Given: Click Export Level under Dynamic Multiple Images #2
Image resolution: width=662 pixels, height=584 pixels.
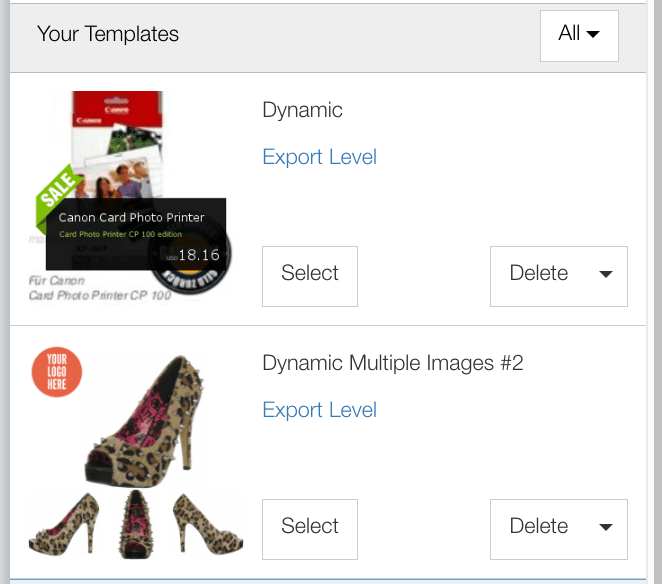Looking at the screenshot, I should (x=319, y=410).
